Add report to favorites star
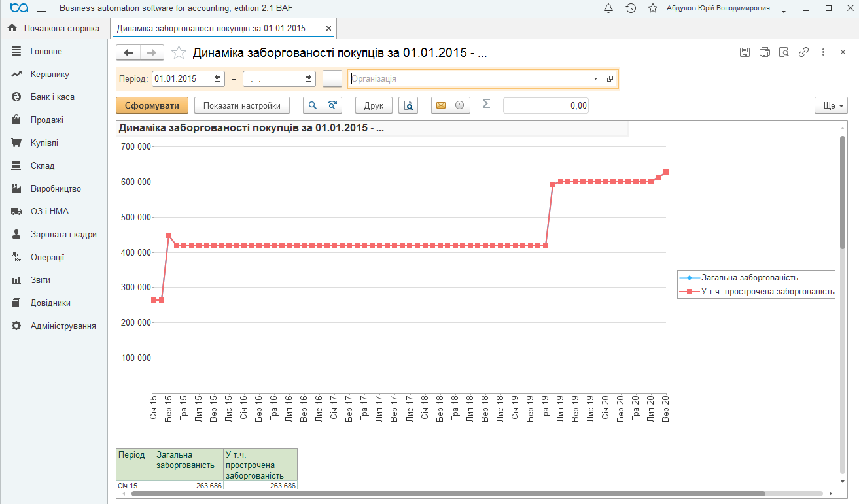Screen dimensions: 859x504 pos(179,53)
